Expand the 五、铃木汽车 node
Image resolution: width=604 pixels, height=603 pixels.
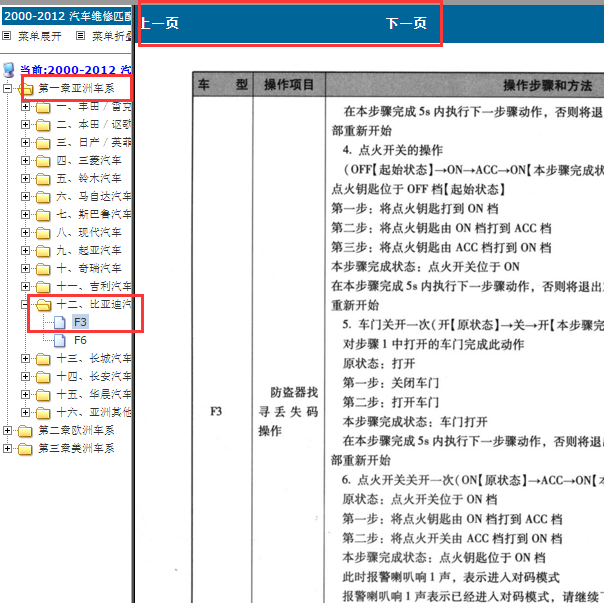(x=25, y=178)
